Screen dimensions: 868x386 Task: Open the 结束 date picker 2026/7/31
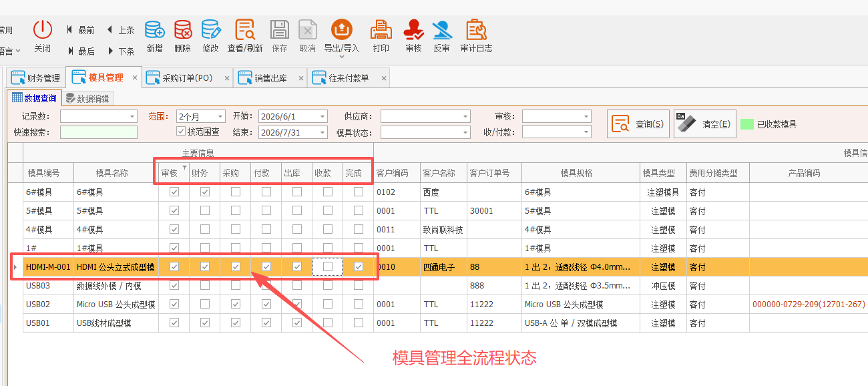(x=322, y=132)
